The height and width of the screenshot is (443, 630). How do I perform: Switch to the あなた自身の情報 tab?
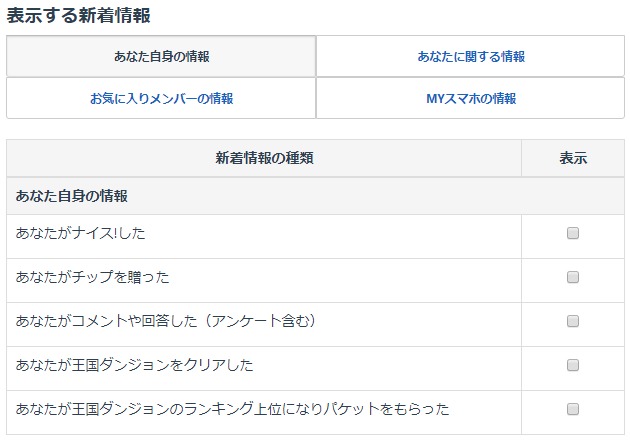point(161,56)
